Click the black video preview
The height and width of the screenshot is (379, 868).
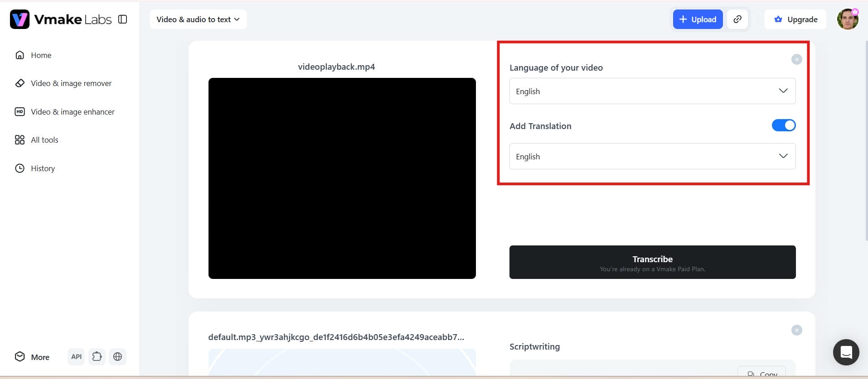point(342,178)
